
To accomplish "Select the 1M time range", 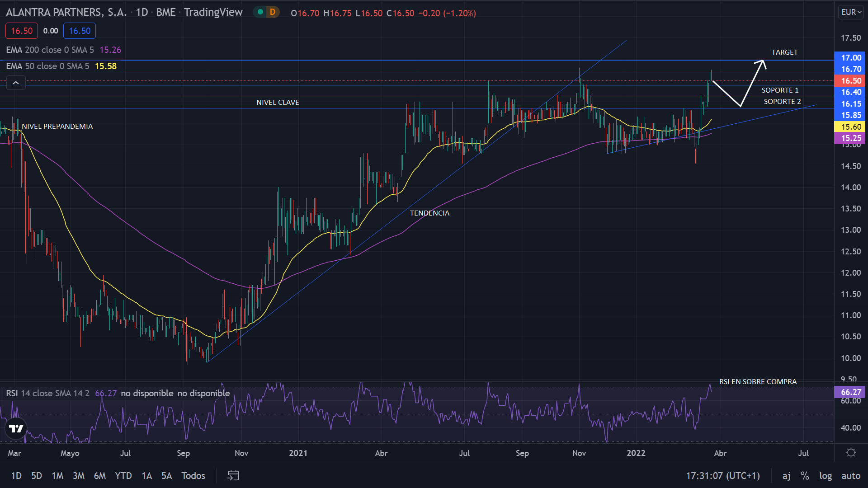I will tap(57, 475).
